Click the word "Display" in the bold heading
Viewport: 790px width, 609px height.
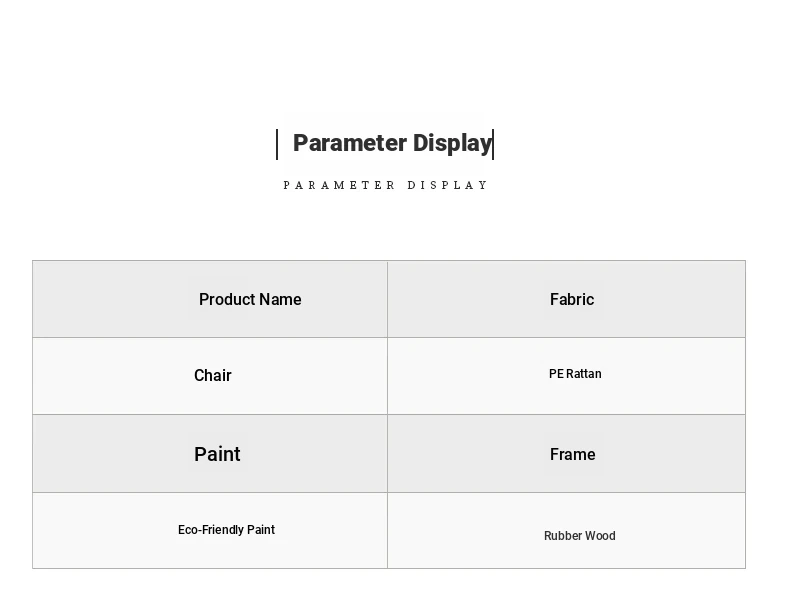click(x=452, y=143)
